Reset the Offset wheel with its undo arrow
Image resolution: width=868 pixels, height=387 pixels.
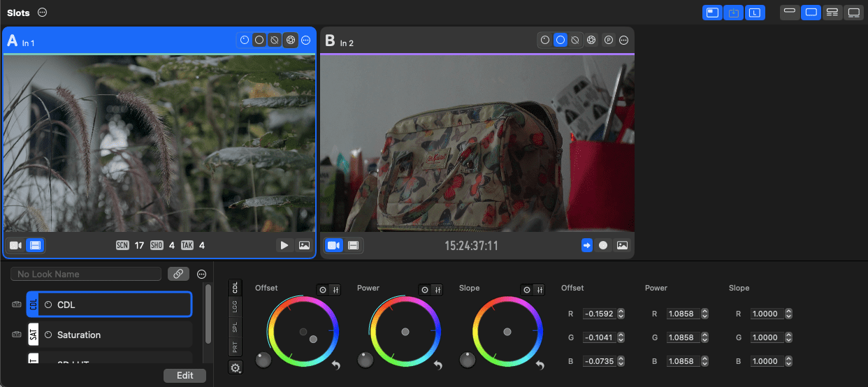(x=336, y=365)
